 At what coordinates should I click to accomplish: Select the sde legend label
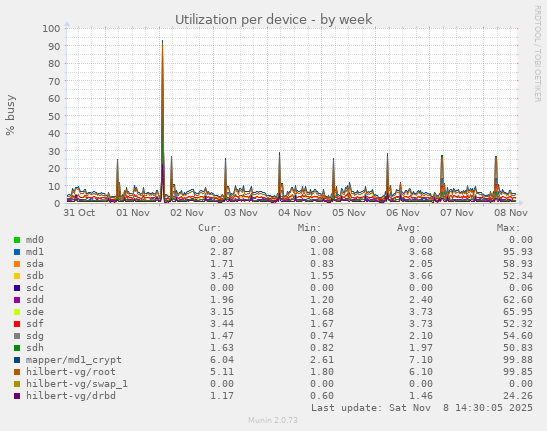pos(35,312)
